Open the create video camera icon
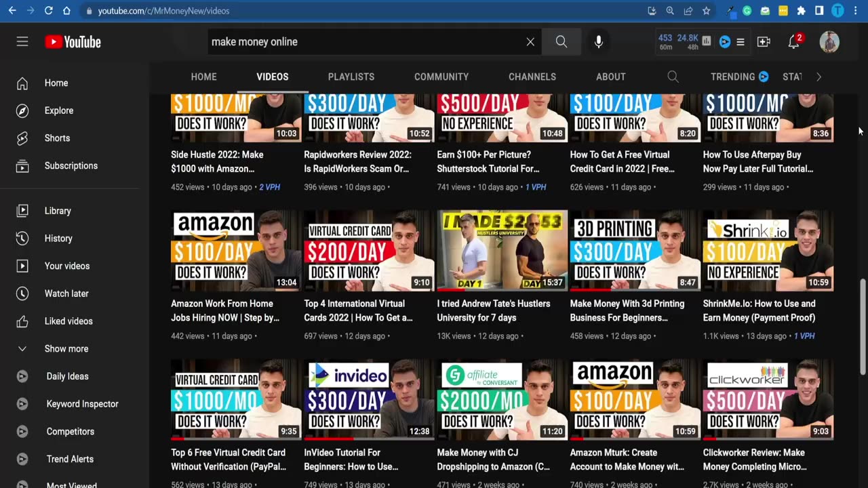The width and height of the screenshot is (868, 488). pyautogui.click(x=764, y=42)
